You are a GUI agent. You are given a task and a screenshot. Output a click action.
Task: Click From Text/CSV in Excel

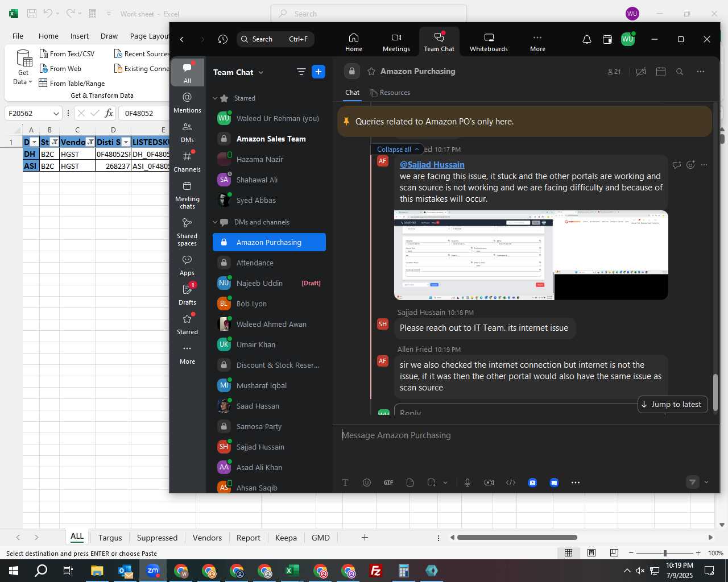[67, 53]
